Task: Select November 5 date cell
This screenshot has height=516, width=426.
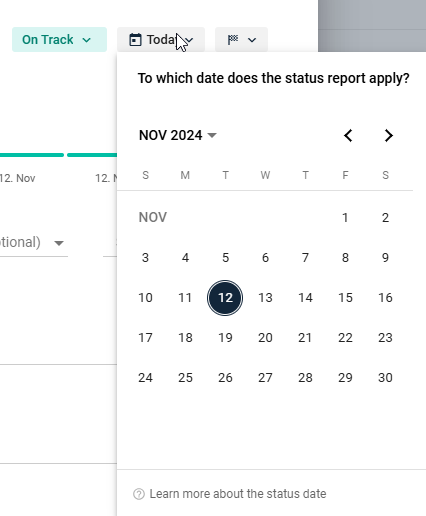Action: point(225,258)
